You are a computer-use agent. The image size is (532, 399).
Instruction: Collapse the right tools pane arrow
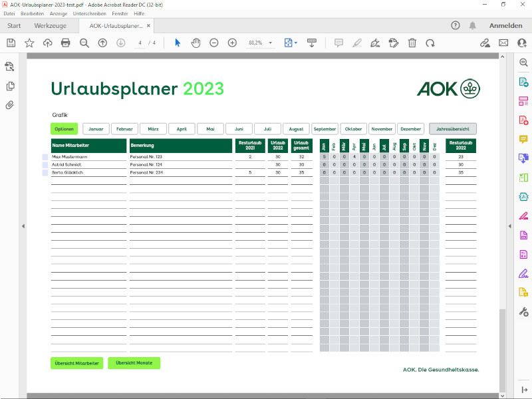point(509,226)
